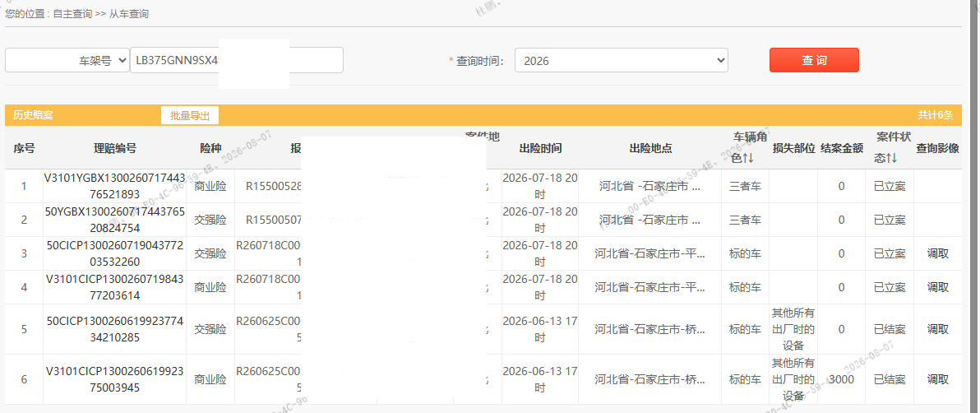Click the 历史赔案 section title
The height and width of the screenshot is (413, 980).
[33, 115]
